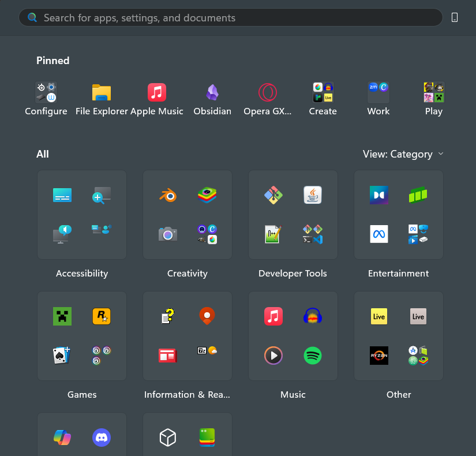This screenshot has height=456, width=476.
Task: Open Opera GX from the pinned row
Action: pos(268,92)
